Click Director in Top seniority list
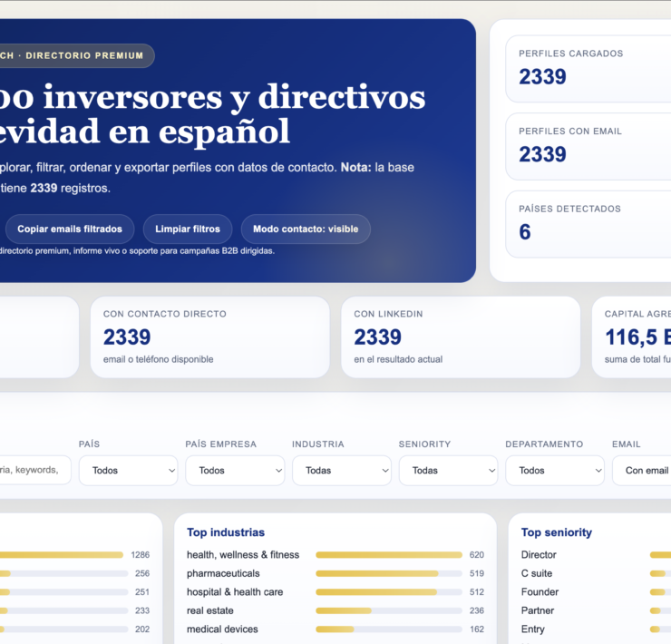Screen dimensions: 671x644 [539, 554]
